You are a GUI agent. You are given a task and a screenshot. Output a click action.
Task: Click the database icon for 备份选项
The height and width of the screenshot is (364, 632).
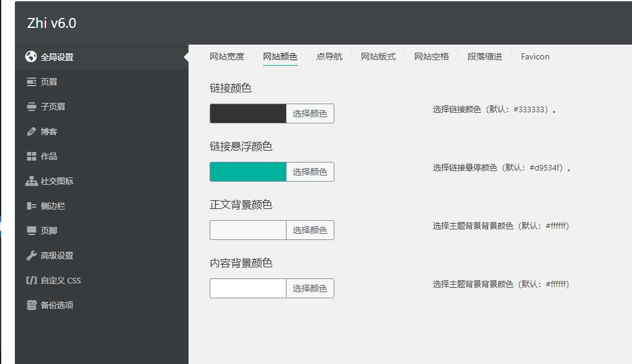tap(32, 305)
